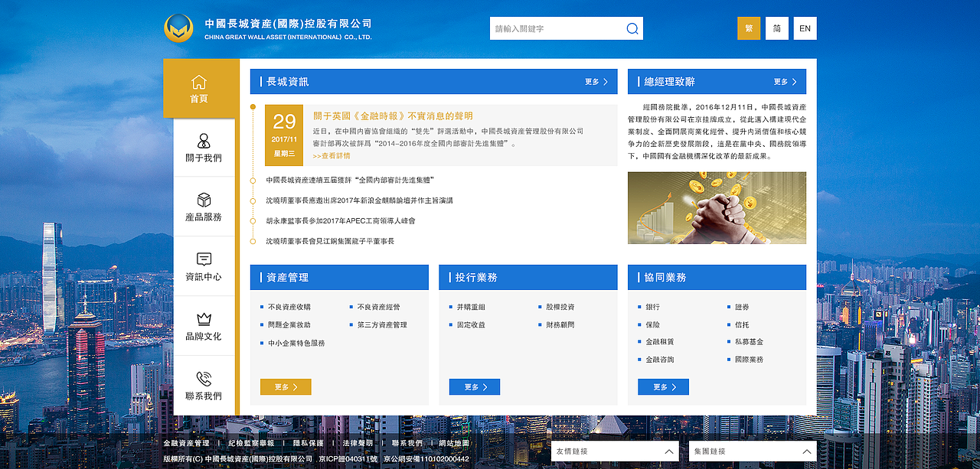The width and height of the screenshot is (980, 469).
Task: Open the 信托 link
Action: coord(742,325)
